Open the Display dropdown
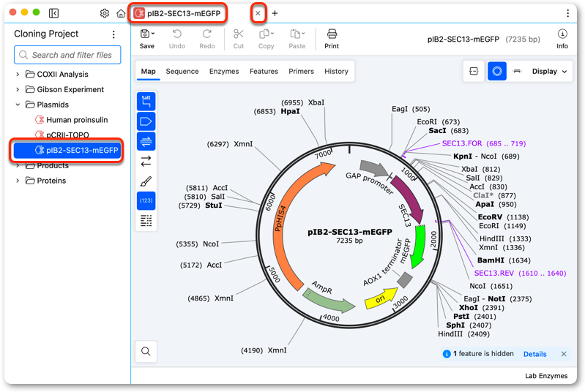 point(550,71)
